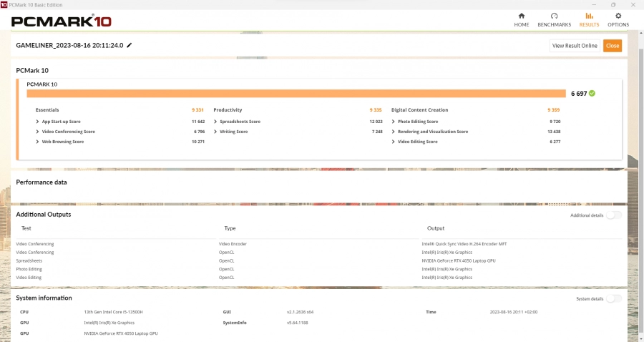The width and height of the screenshot is (644, 342).
Task: Click the Spreadsheets score value 12 023
Action: pyautogui.click(x=376, y=122)
